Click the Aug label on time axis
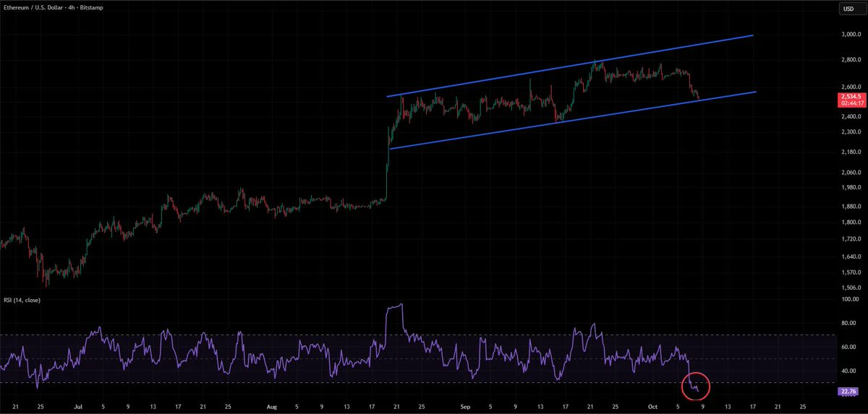The height and width of the screenshot is (414, 868). point(273,406)
